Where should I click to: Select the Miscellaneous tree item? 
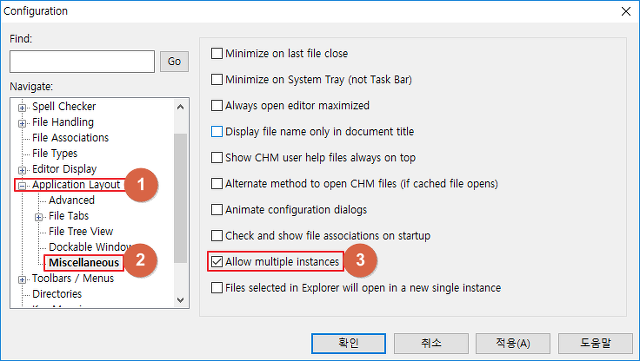(x=84, y=263)
